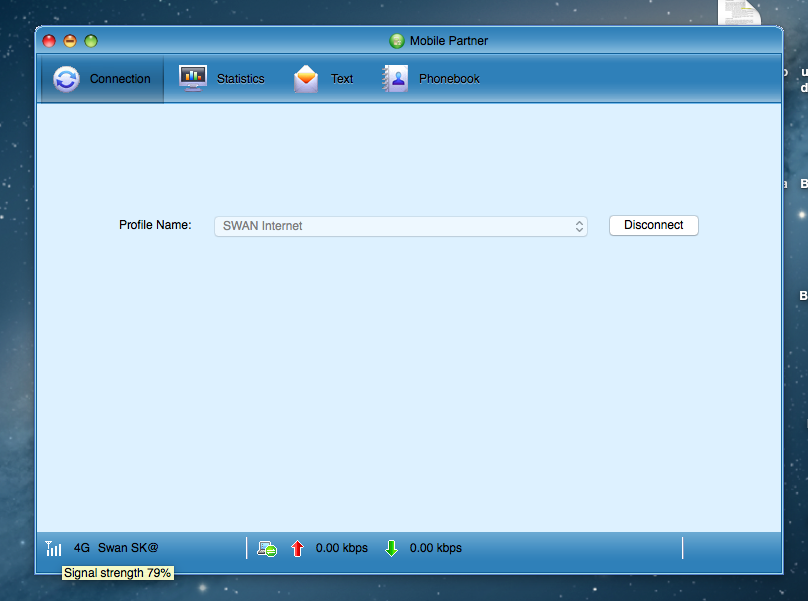808x601 pixels.
Task: Click the Text envelope icon
Action: pos(306,79)
